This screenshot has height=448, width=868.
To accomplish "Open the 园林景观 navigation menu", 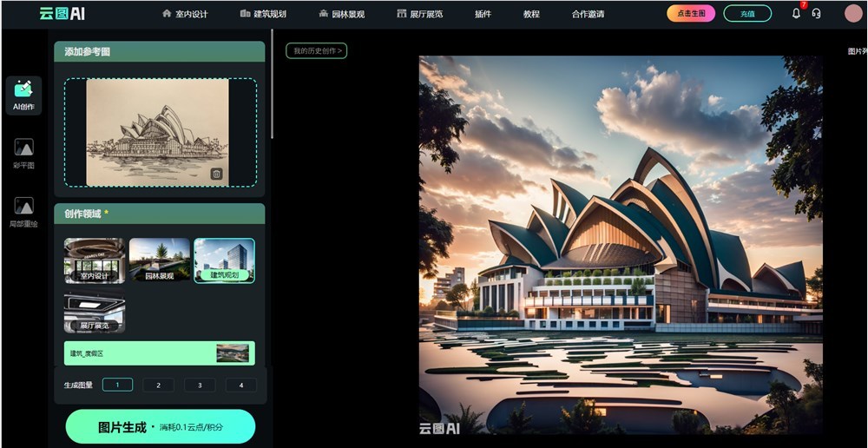I will [341, 14].
